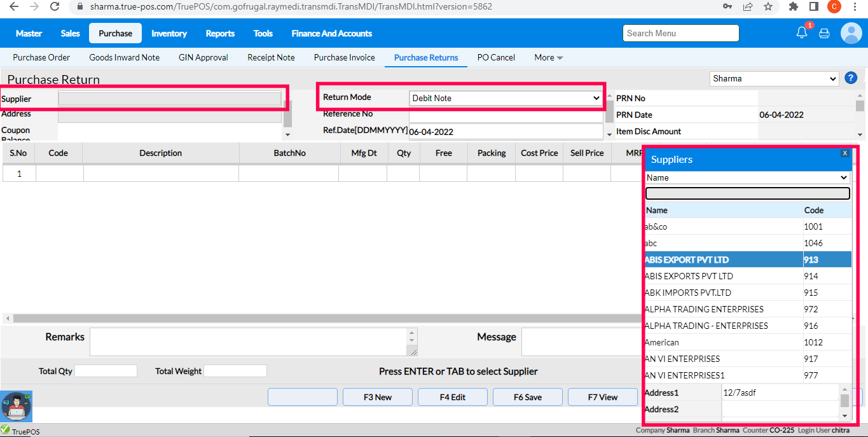Click the Suppliers search text box
Screen dimensions: 868x437
point(747,193)
